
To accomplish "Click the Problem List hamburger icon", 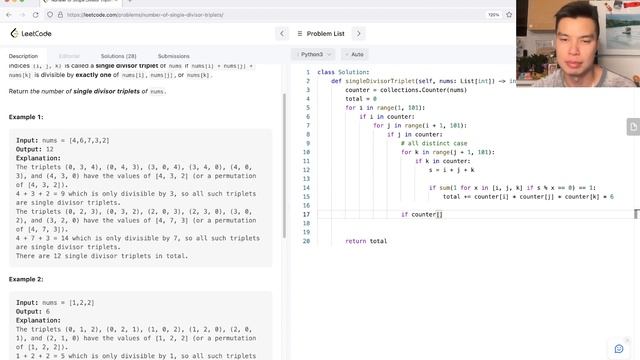I will pyautogui.click(x=300, y=33).
